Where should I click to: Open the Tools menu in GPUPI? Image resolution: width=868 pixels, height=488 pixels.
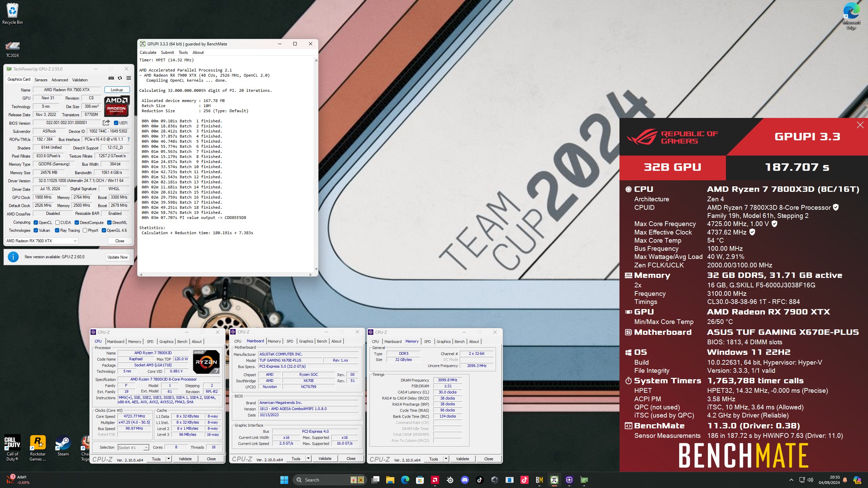(x=183, y=53)
